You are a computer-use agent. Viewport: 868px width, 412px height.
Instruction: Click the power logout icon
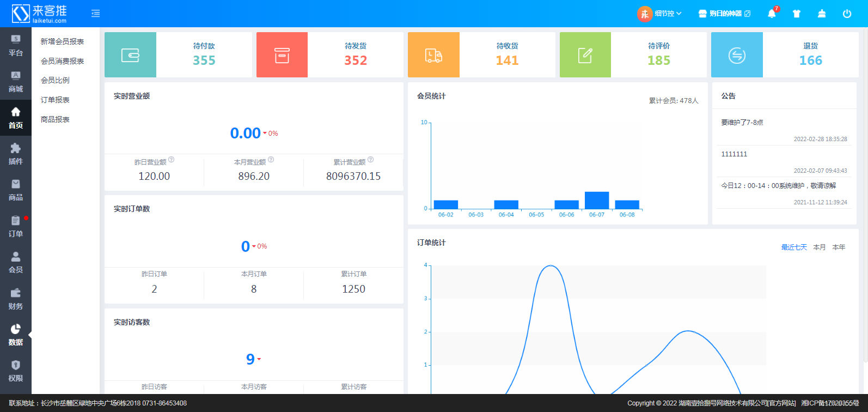pyautogui.click(x=847, y=14)
